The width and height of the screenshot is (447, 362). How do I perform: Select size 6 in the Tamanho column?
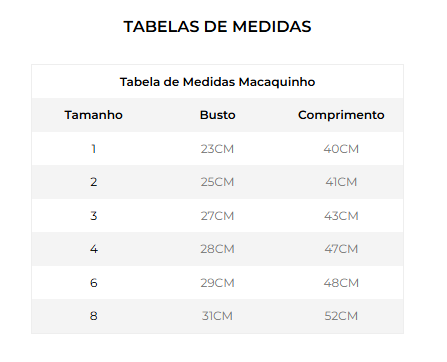94,283
